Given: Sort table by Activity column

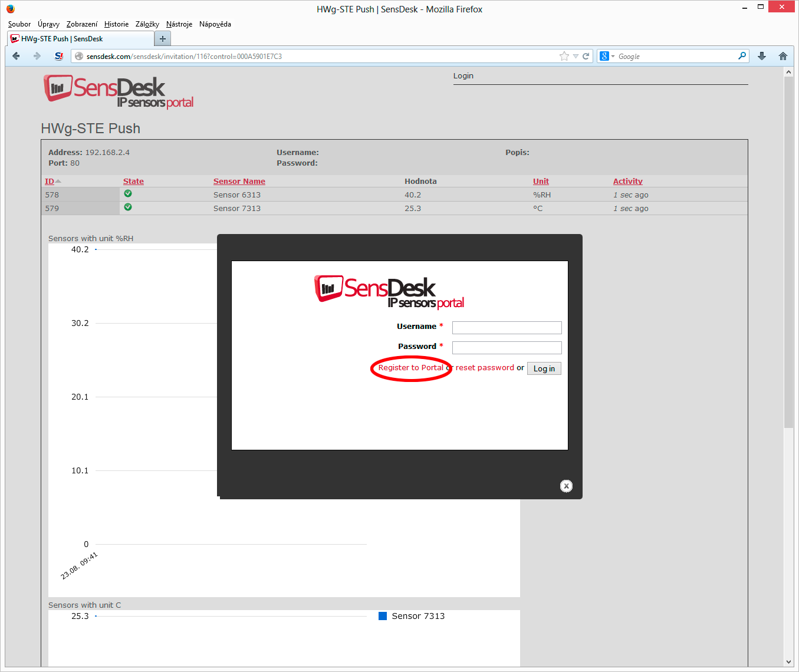Looking at the screenshot, I should tap(628, 181).
